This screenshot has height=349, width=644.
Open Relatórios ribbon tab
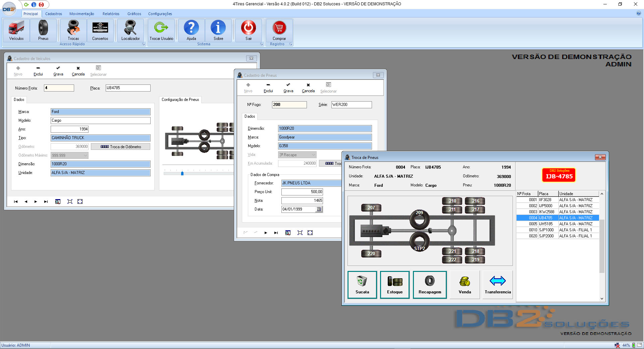(x=111, y=14)
